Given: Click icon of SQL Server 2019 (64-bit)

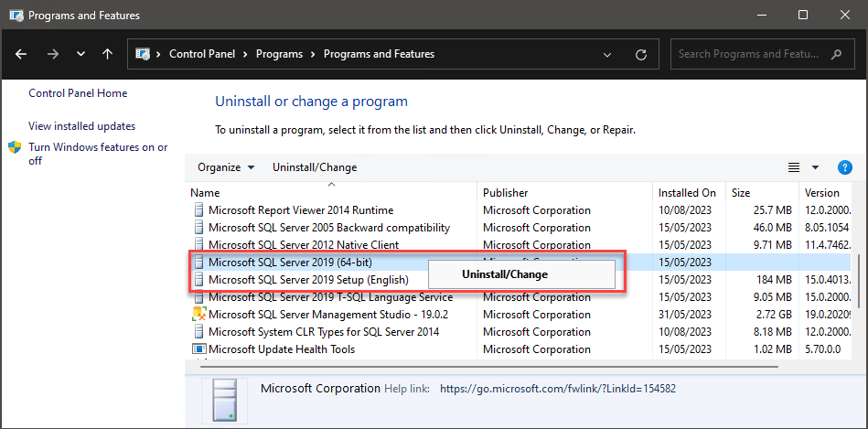Looking at the screenshot, I should pos(198,262).
